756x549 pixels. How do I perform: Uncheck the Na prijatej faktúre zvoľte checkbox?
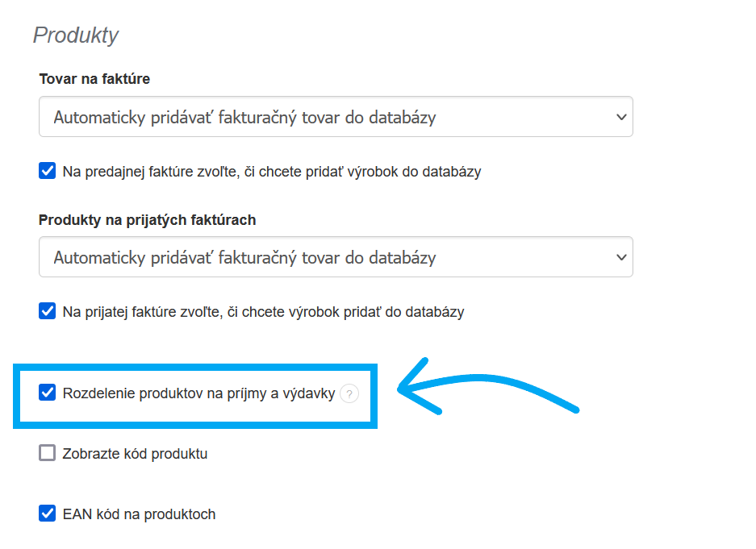point(48,310)
